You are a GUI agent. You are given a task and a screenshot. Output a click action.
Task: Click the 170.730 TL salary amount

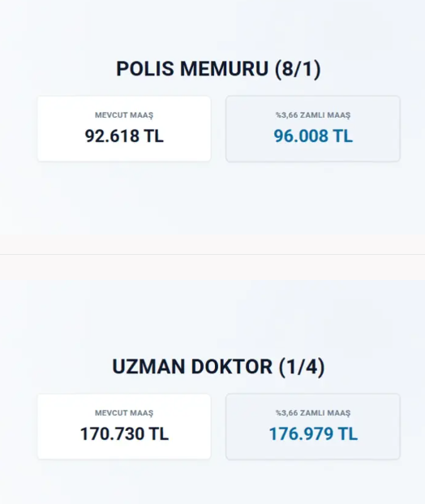pyautogui.click(x=124, y=433)
